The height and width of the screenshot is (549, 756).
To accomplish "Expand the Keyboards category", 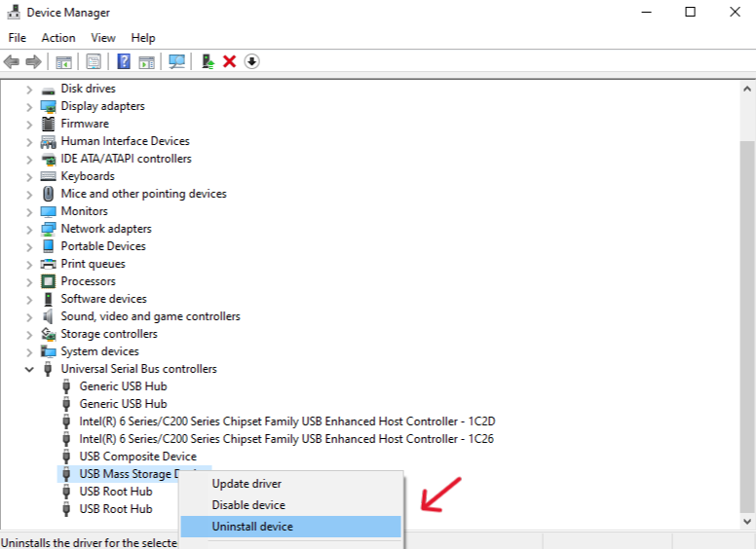I will pyautogui.click(x=29, y=177).
